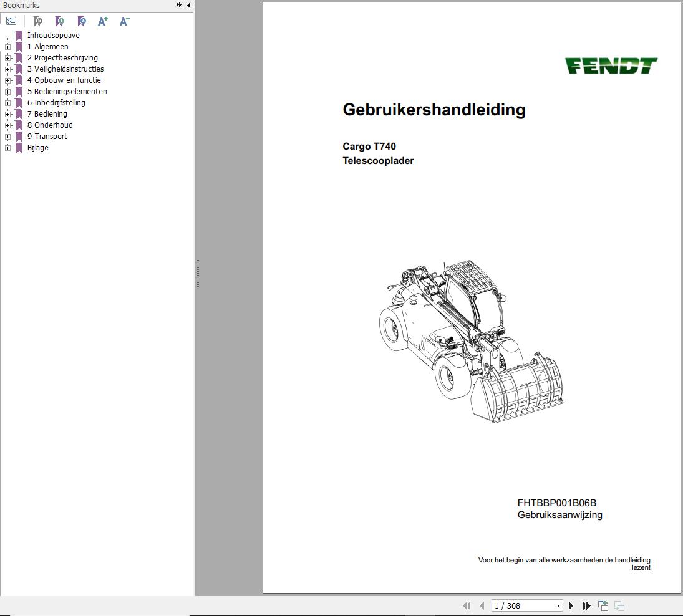The width and height of the screenshot is (683, 616).
Task: Select the 6 Inbedrijfstelling bookmark
Action: click(56, 103)
